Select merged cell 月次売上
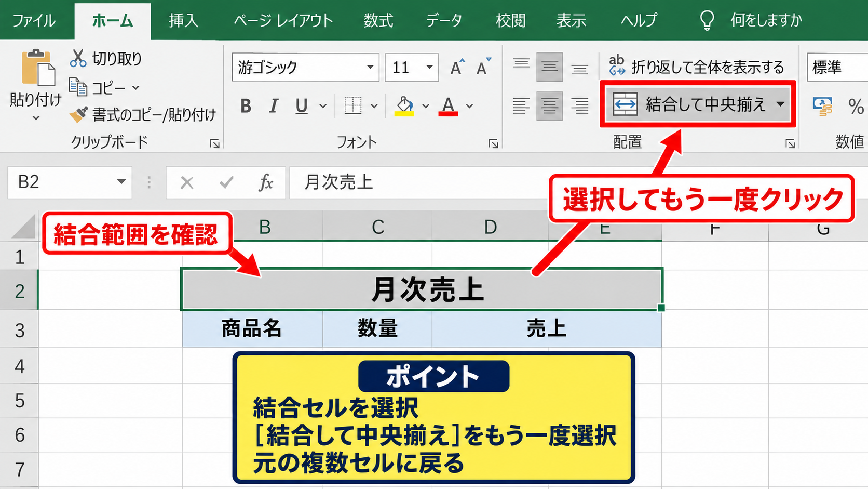Viewport: 868px width, 489px height. [422, 289]
